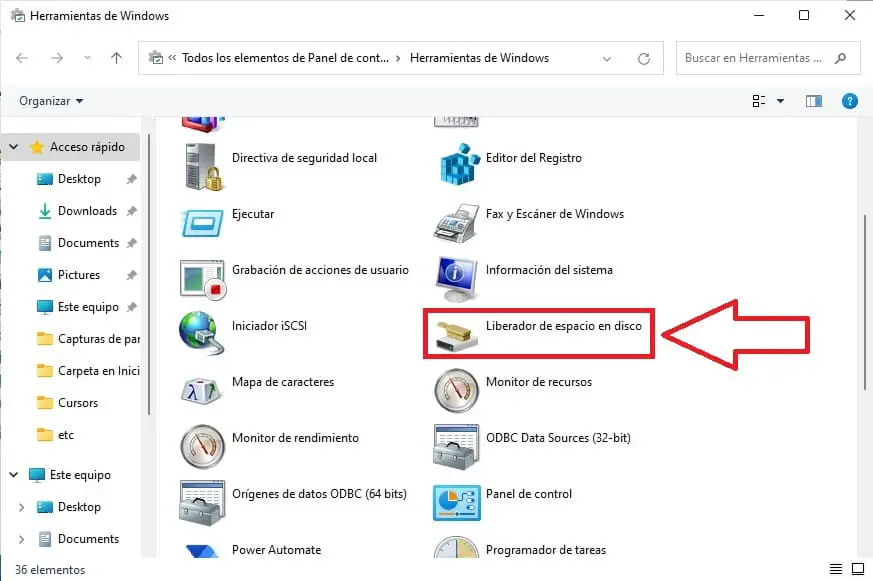The width and height of the screenshot is (873, 581).
Task: Expand the address bar history dropdown
Action: pyautogui.click(x=607, y=58)
